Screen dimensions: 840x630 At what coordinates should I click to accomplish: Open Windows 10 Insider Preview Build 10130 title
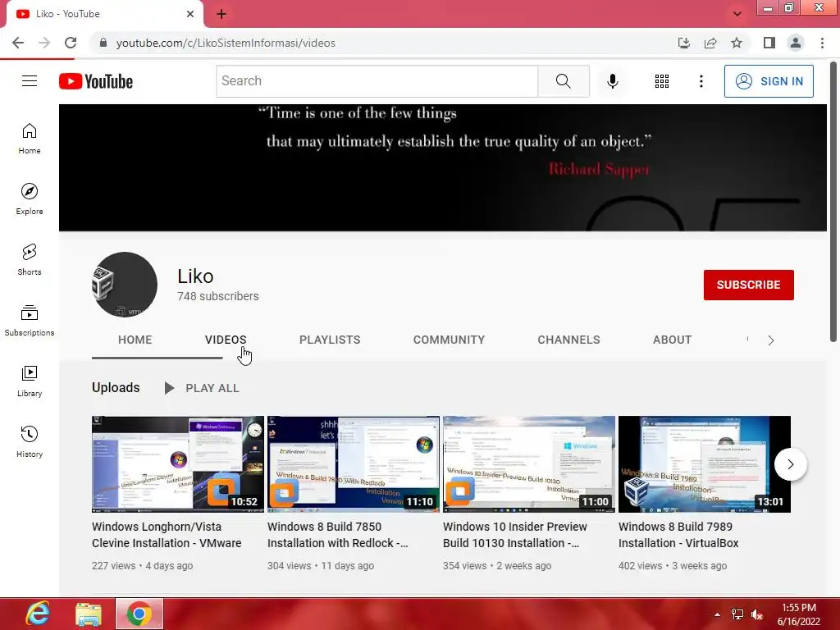tap(515, 535)
